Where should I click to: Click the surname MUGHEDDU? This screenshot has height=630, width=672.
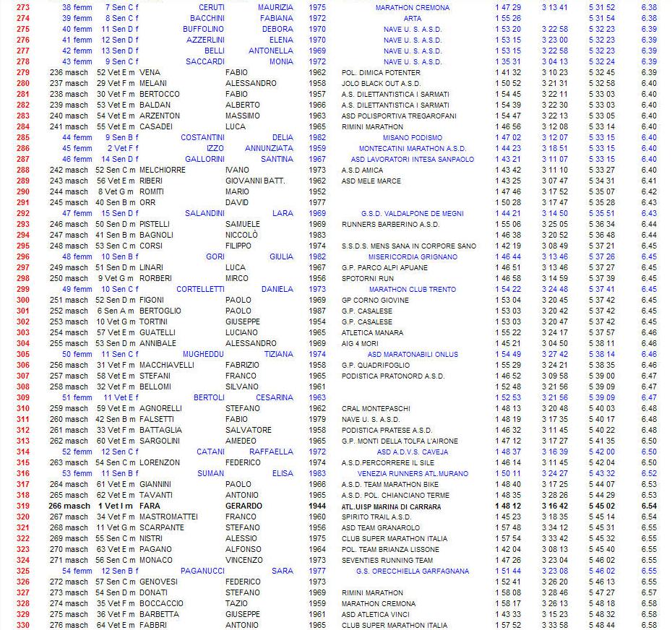pyautogui.click(x=203, y=355)
